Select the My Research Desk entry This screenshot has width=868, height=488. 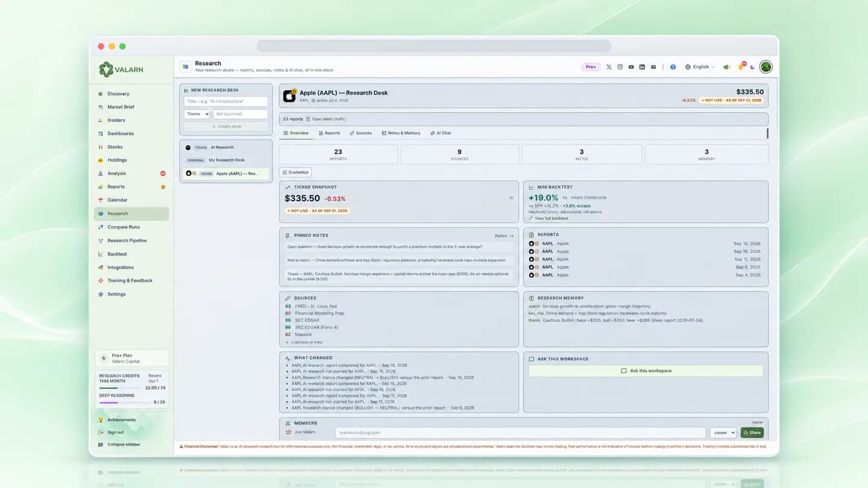coord(226,160)
